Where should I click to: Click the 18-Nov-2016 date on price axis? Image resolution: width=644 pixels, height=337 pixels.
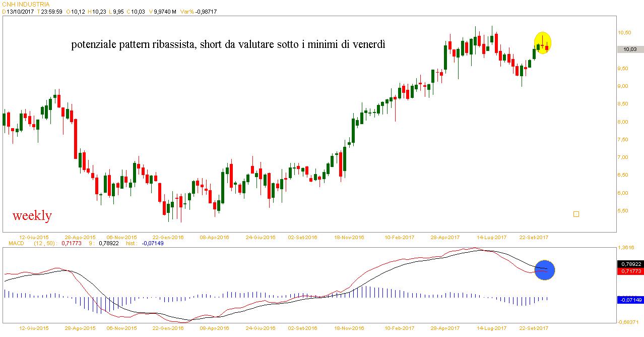point(350,237)
